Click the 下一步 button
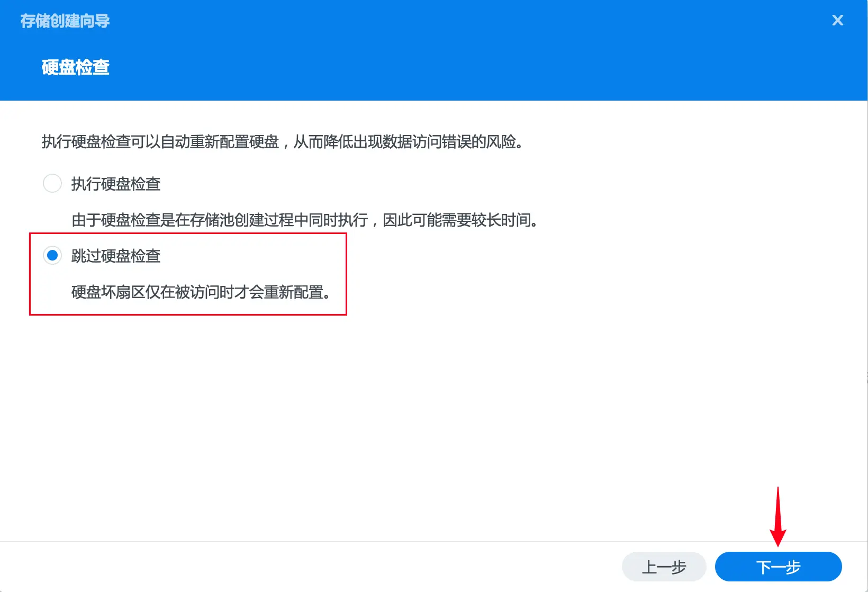 click(x=778, y=567)
